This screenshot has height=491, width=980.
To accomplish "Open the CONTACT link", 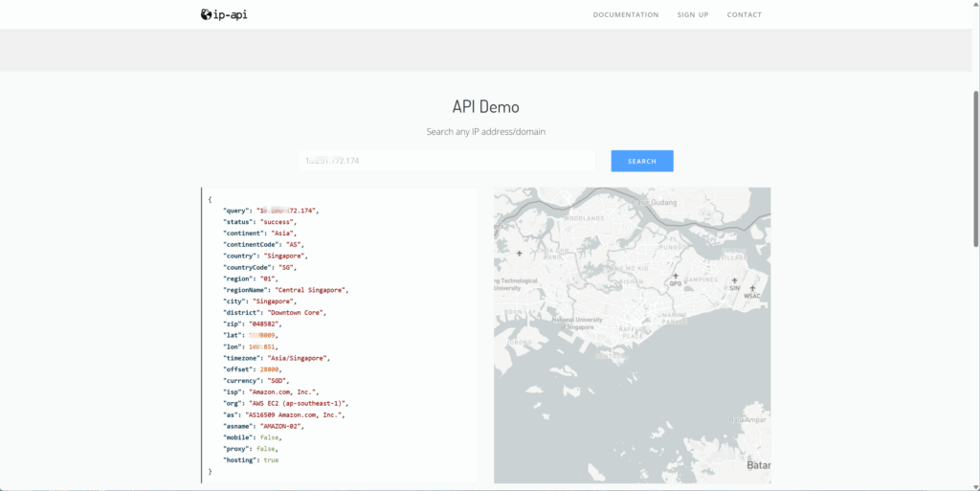I will pyautogui.click(x=744, y=14).
